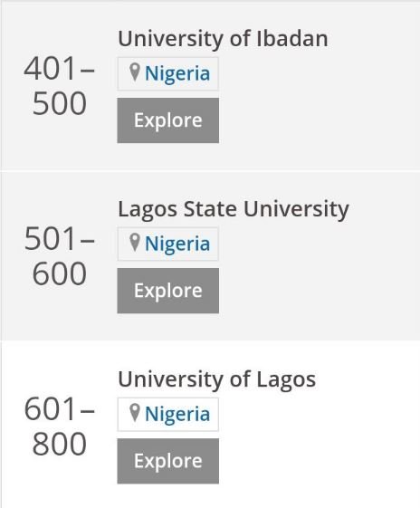The height and width of the screenshot is (508, 420).
Task: Follow the Nigeria link under University of Ibadan
Action: click(177, 73)
